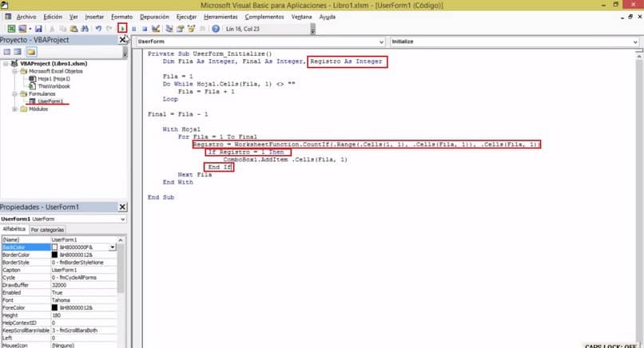
Task: Click the BorderColor black color swatch
Action: 54,255
